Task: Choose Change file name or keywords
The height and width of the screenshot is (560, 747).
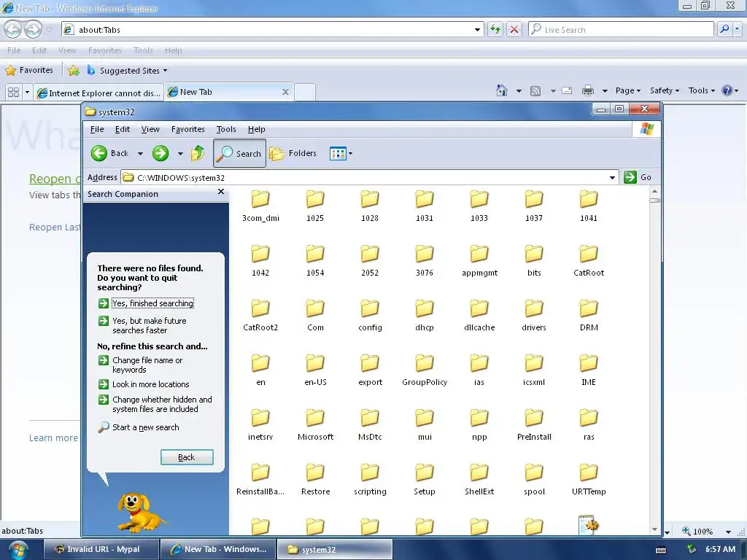Action: tap(141, 365)
